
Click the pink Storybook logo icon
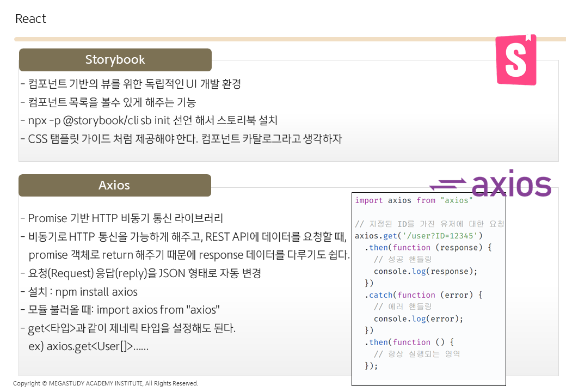pos(516,60)
